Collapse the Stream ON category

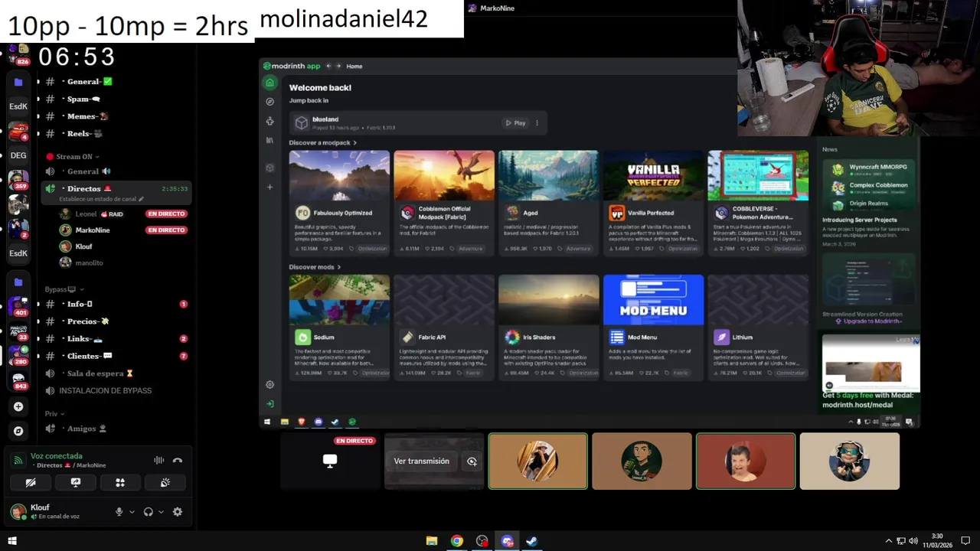[x=73, y=156]
